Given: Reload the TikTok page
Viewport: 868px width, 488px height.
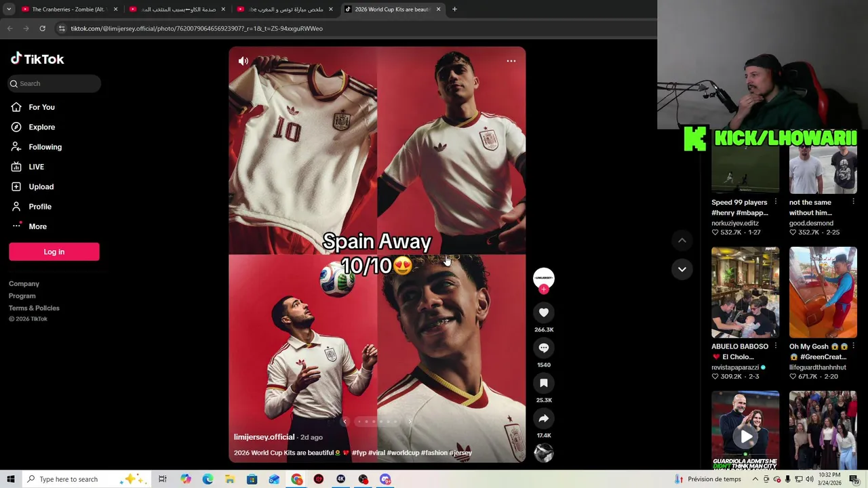Looking at the screenshot, I should point(42,28).
